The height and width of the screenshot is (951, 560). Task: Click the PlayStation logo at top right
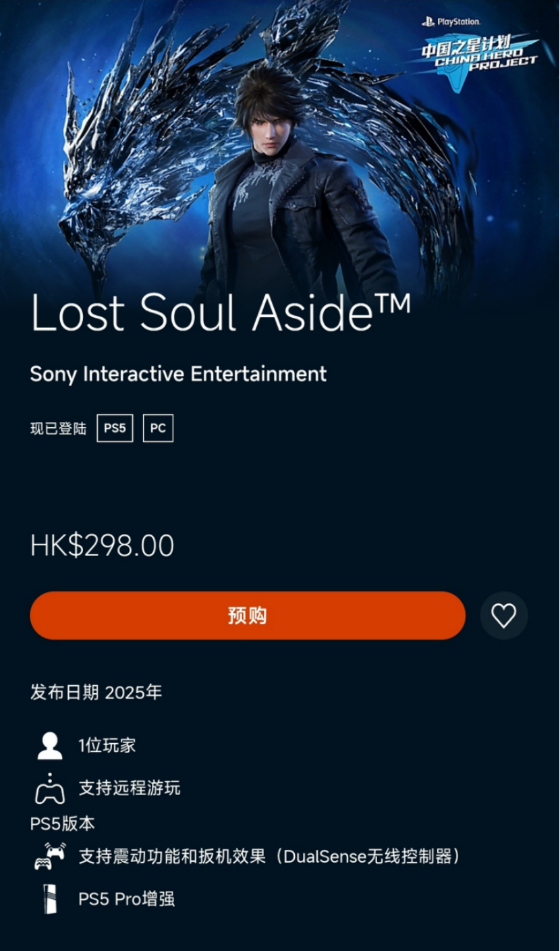click(451, 22)
